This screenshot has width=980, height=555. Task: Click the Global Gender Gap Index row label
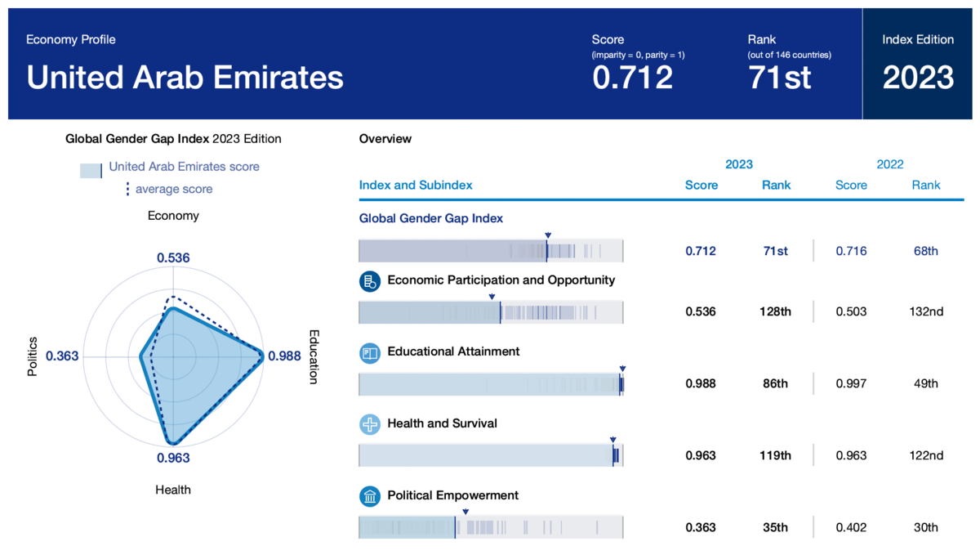(431, 218)
